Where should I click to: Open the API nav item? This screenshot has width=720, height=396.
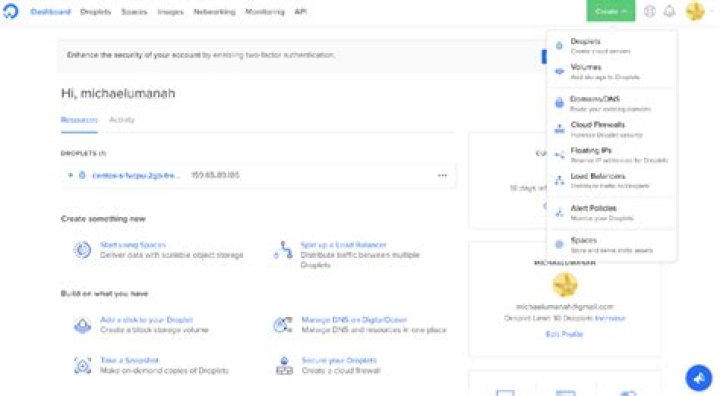click(x=300, y=11)
